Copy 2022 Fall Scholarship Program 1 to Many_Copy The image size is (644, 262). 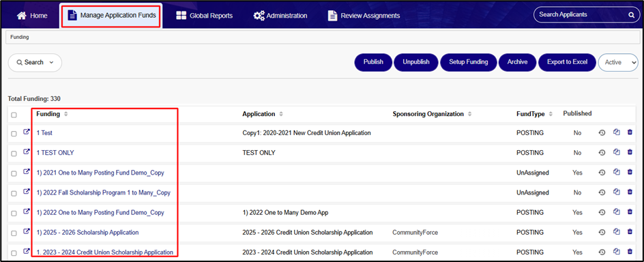pos(616,192)
